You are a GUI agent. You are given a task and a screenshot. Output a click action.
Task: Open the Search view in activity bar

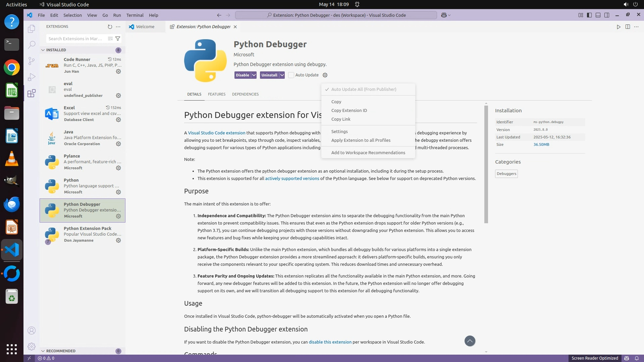(32, 45)
